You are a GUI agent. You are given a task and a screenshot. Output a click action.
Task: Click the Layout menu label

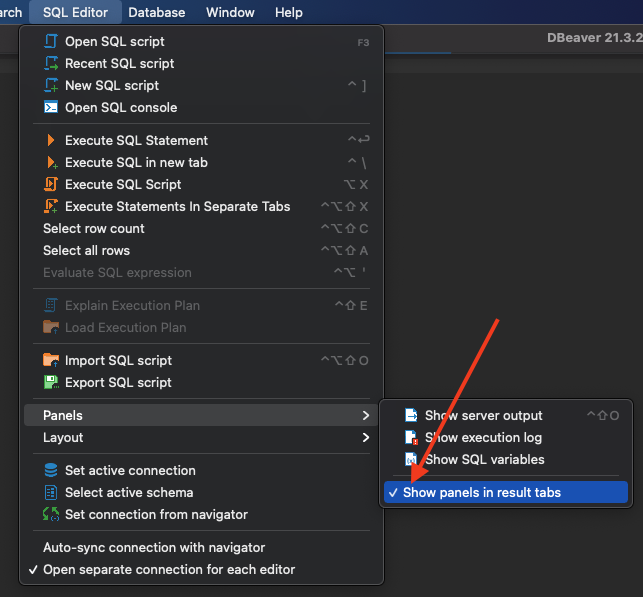[63, 437]
